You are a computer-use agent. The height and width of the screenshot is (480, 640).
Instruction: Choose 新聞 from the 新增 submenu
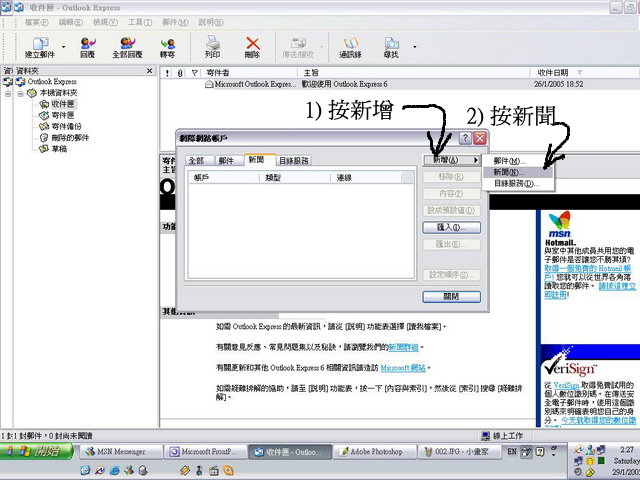pos(507,172)
